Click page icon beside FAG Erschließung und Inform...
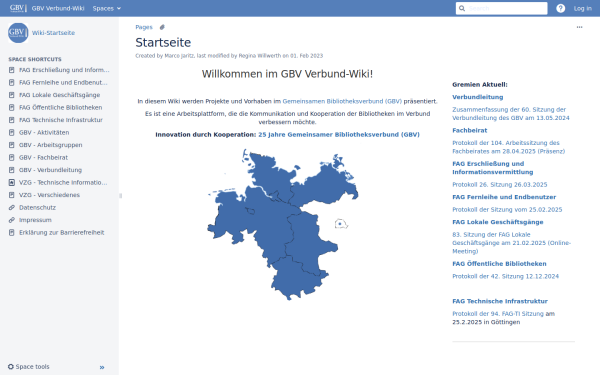 point(11,70)
